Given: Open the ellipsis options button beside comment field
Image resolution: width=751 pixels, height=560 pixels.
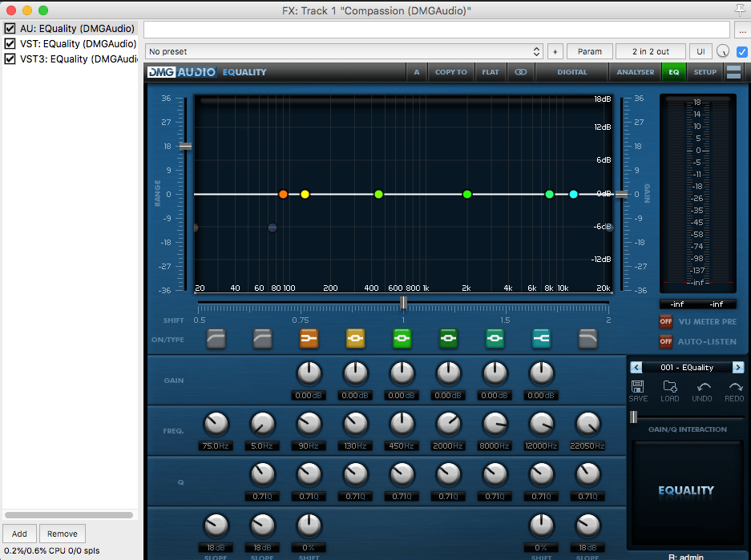Looking at the screenshot, I should [x=742, y=30].
